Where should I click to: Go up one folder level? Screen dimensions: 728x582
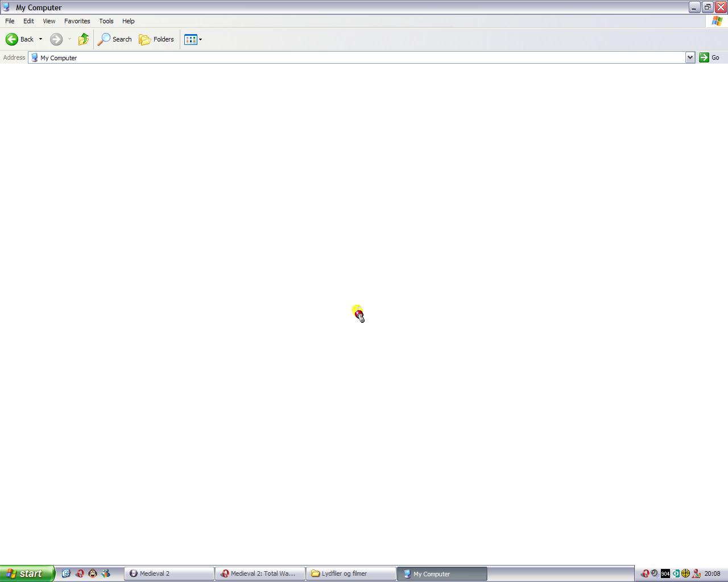(x=84, y=39)
